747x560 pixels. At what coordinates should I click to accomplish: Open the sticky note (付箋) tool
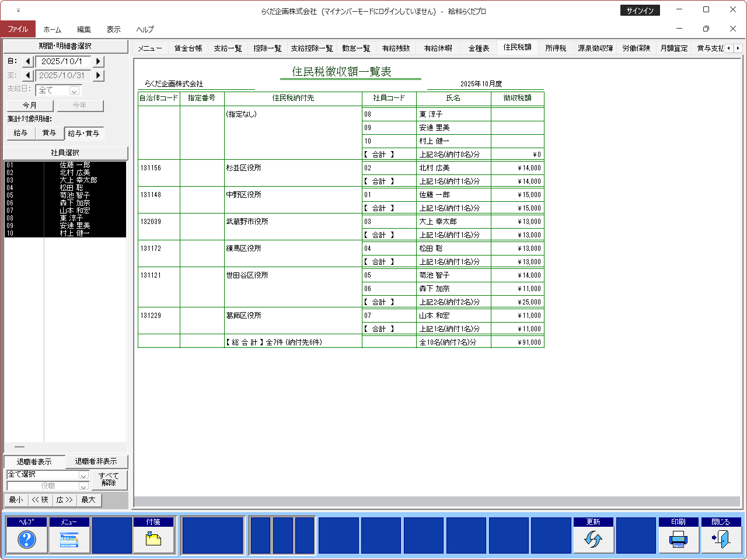coord(153,540)
